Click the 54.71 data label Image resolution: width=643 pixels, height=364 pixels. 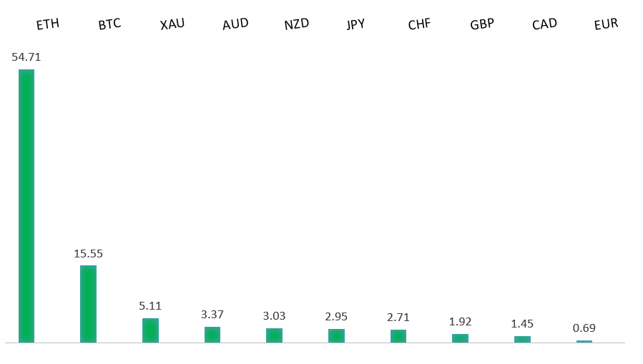[x=26, y=57]
